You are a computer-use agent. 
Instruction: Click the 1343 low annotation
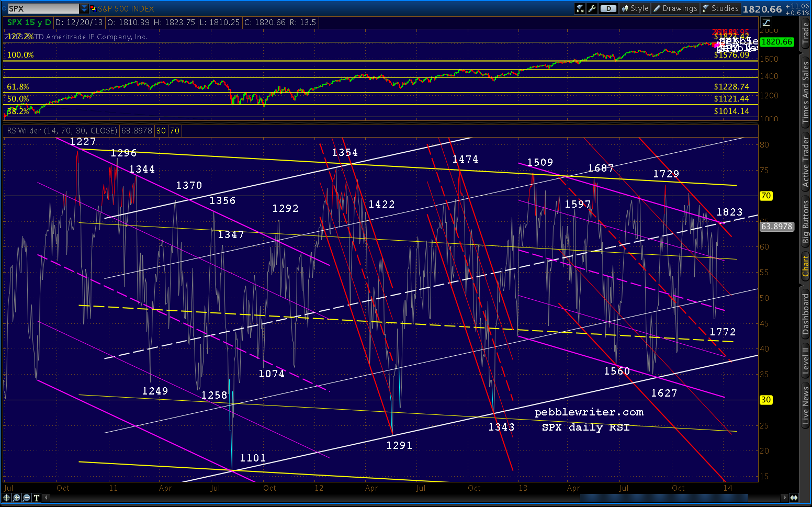pyautogui.click(x=501, y=427)
